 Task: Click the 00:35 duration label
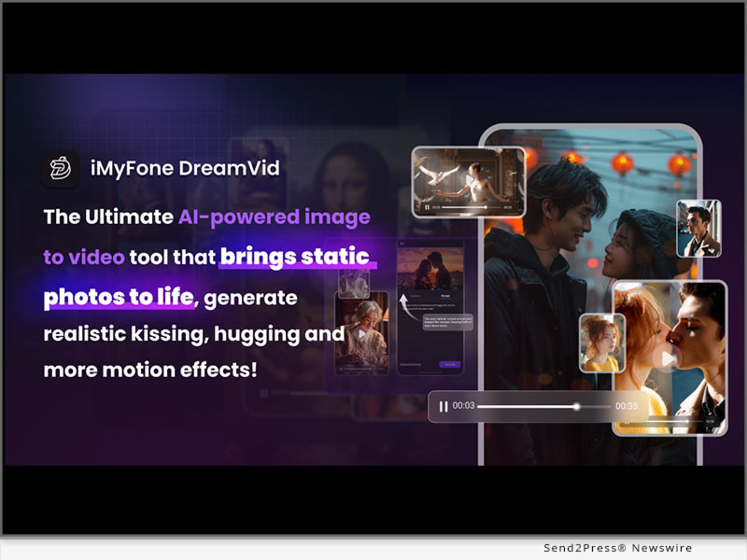[x=627, y=406]
